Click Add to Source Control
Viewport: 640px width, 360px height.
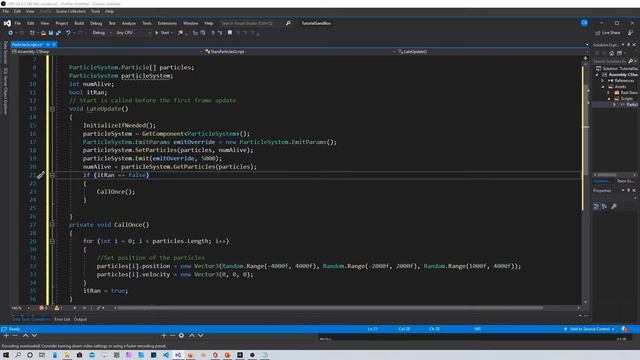590,329
